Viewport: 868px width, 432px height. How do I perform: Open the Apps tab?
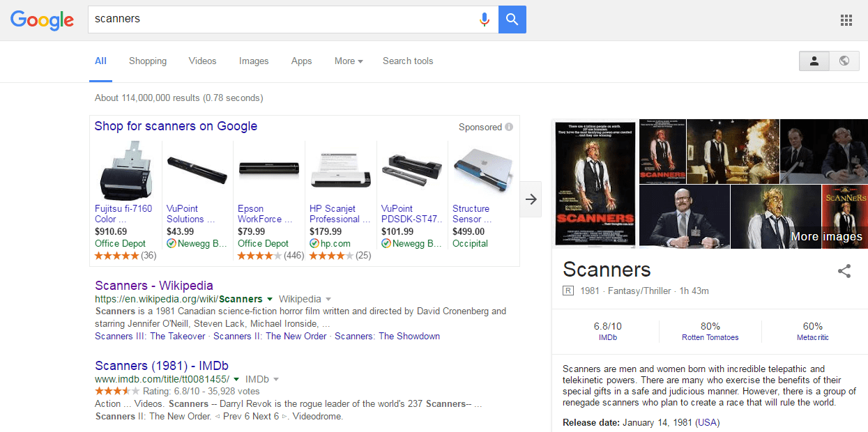click(x=302, y=61)
